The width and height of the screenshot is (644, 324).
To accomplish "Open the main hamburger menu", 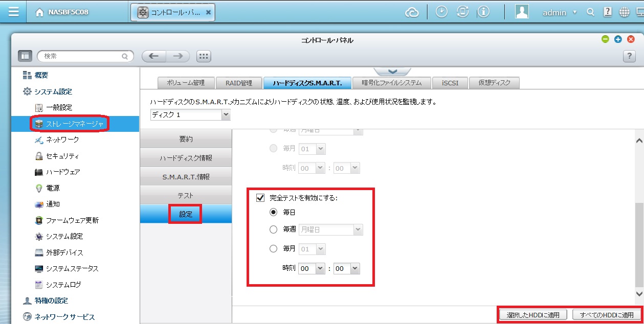I will 14,12.
